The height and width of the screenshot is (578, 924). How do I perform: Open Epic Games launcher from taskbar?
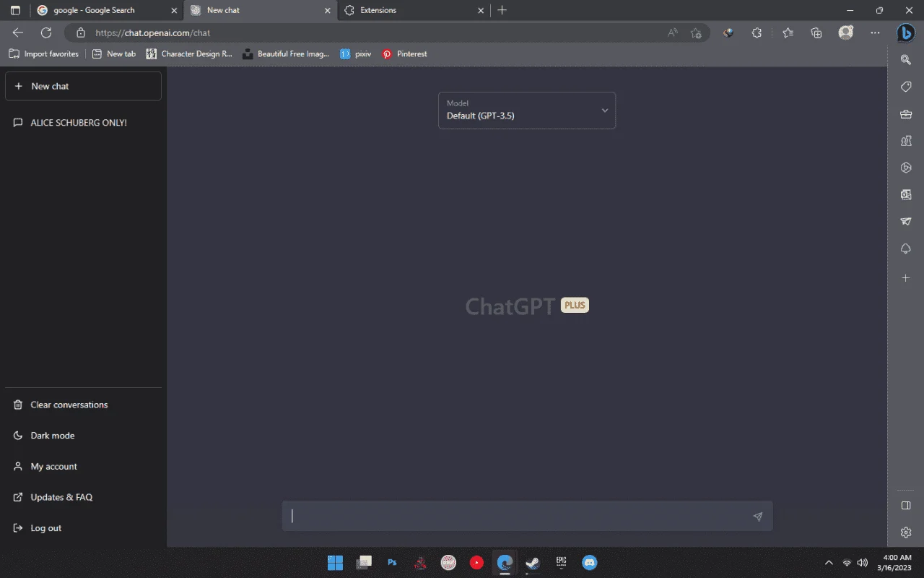[x=562, y=563]
